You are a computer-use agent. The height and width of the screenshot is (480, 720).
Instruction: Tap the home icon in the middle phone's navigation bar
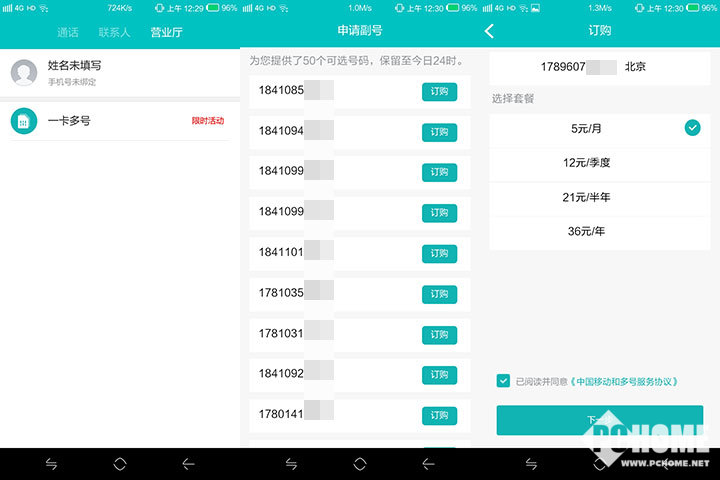(x=360, y=464)
